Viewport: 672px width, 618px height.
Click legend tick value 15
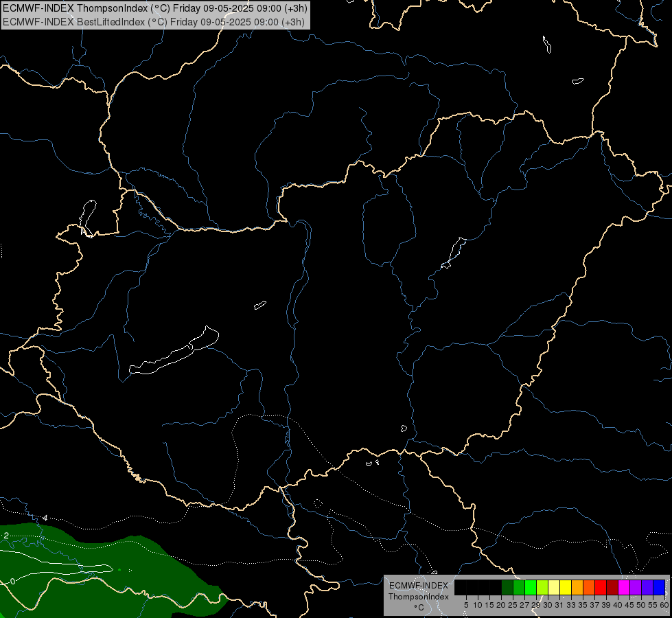(489, 605)
